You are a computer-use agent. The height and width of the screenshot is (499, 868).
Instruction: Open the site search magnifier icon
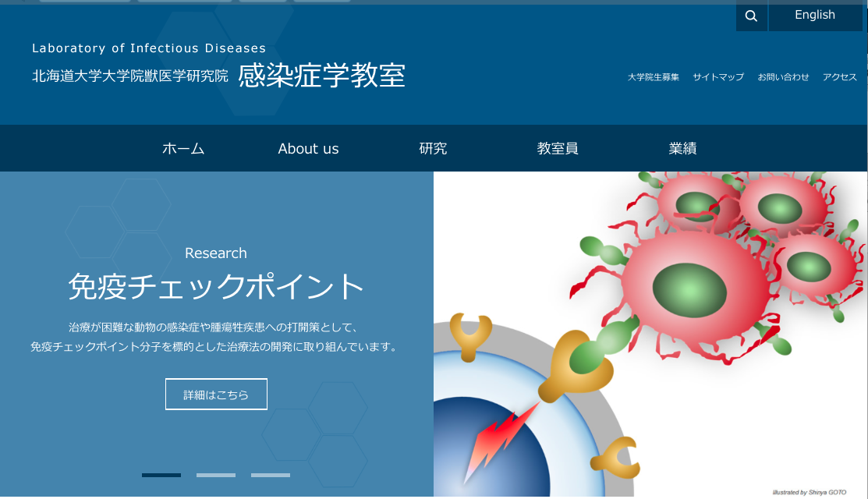point(751,16)
